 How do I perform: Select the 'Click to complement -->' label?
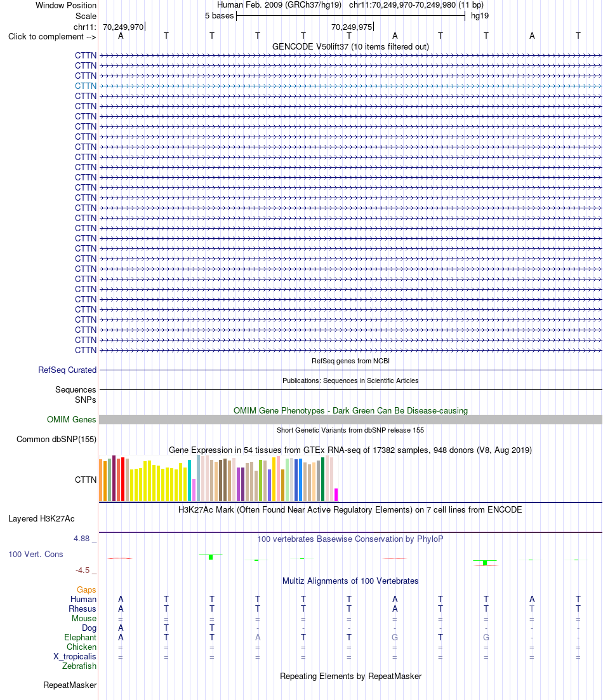[x=52, y=37]
